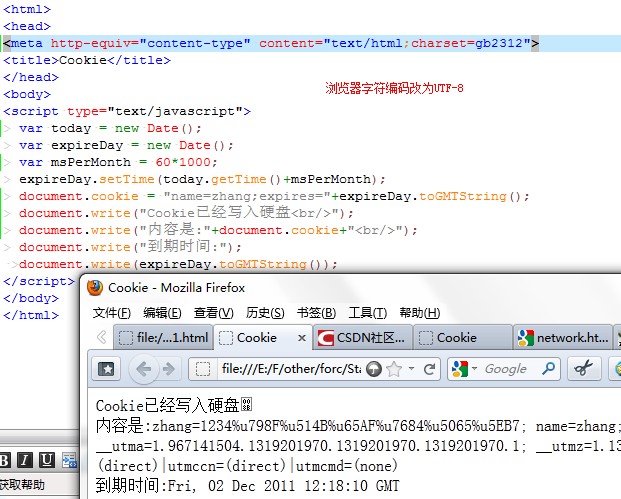Toggle italic formatting button

[26, 461]
